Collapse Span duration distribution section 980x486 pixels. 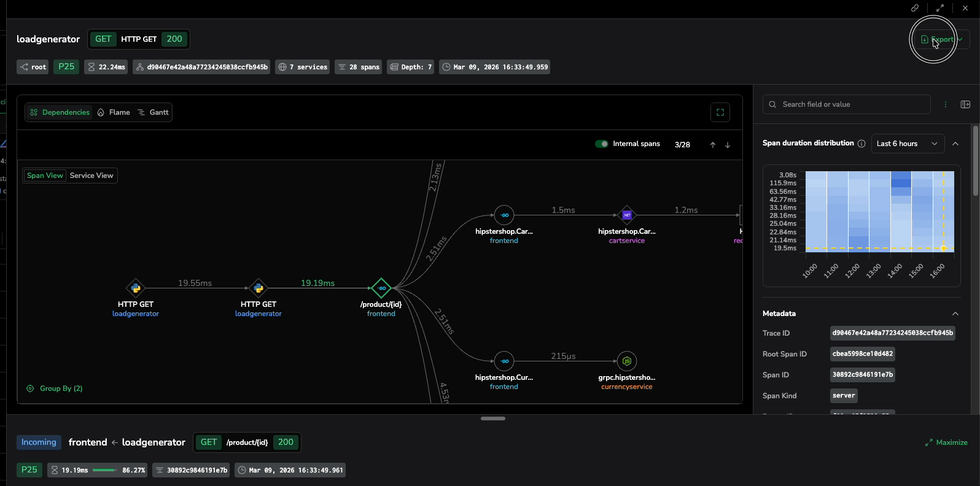tap(955, 144)
